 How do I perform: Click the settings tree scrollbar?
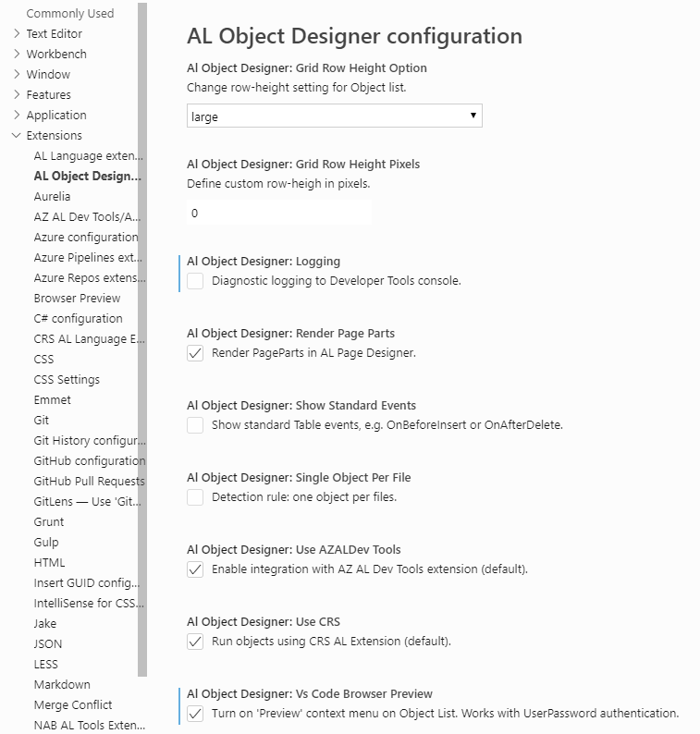pyautogui.click(x=142, y=339)
